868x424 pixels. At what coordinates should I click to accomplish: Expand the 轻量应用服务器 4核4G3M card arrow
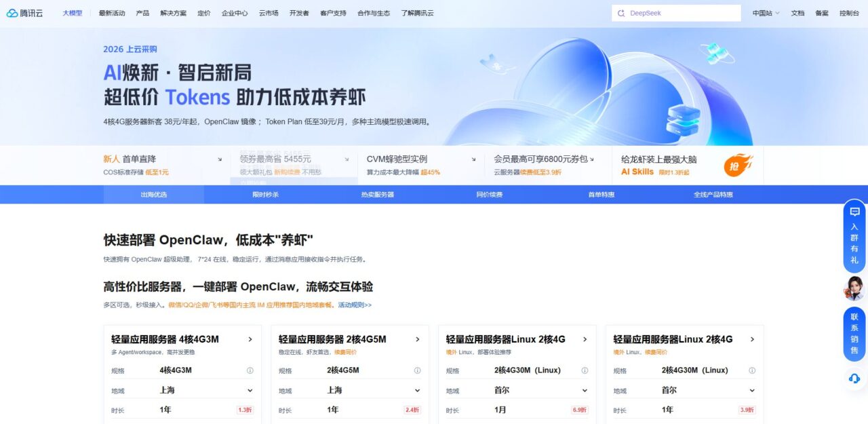click(x=250, y=339)
